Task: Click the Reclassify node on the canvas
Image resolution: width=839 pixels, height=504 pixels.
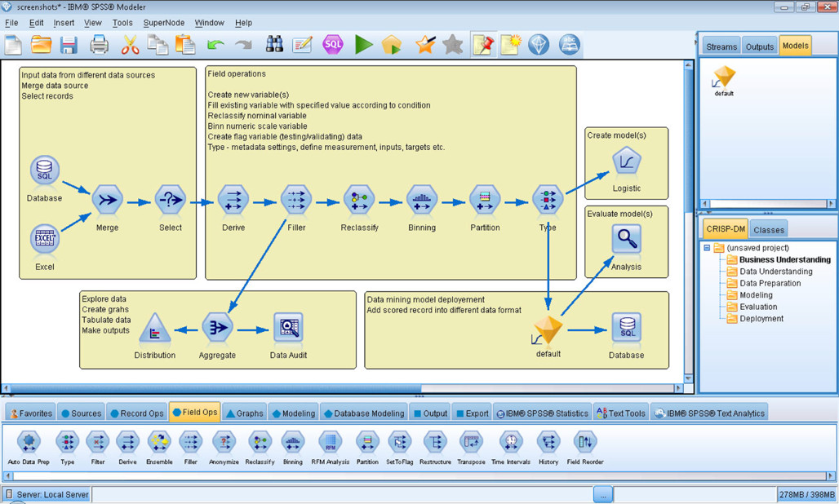Action: point(360,200)
